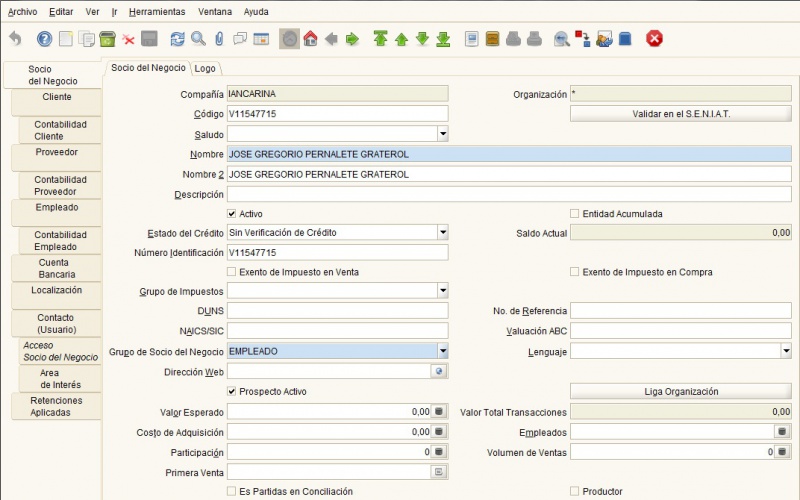The height and width of the screenshot is (500, 800).
Task: Open the Retenciones Aplicadas side tab
Action: [x=57, y=406]
